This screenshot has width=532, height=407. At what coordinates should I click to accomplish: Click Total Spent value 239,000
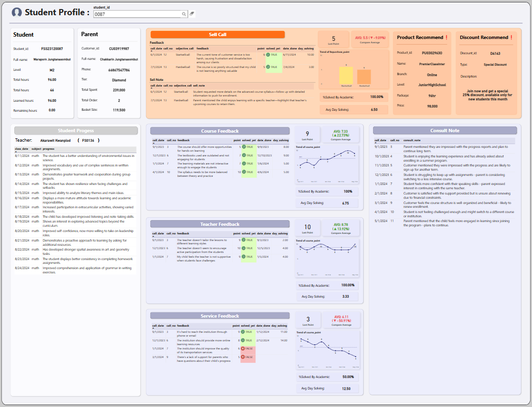pos(119,90)
